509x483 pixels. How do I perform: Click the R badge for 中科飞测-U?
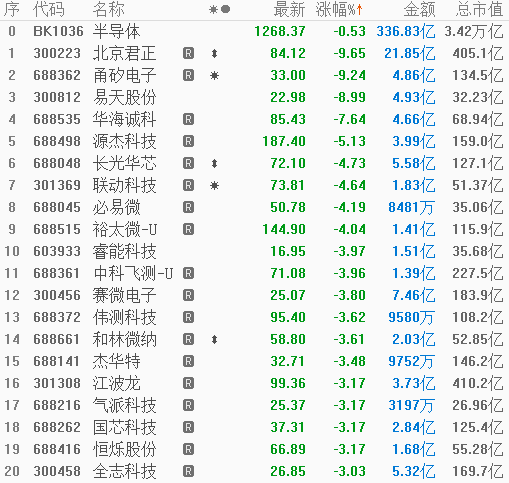coord(188,273)
